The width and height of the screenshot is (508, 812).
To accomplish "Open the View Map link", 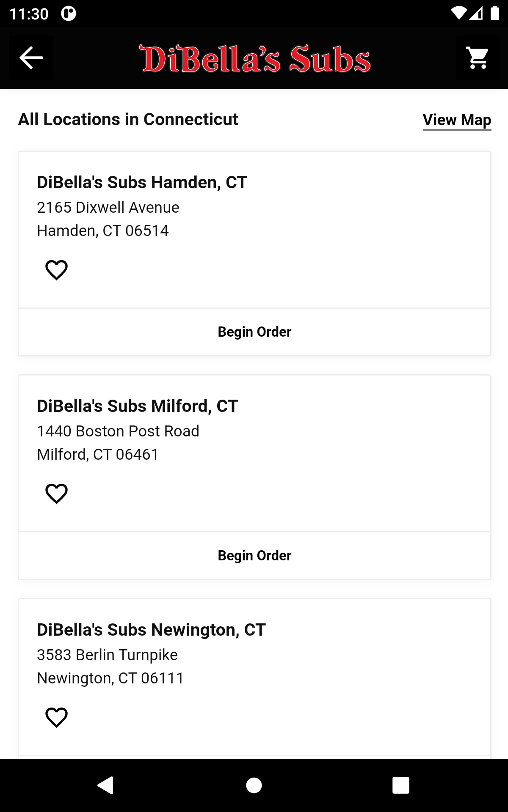I will click(x=457, y=120).
